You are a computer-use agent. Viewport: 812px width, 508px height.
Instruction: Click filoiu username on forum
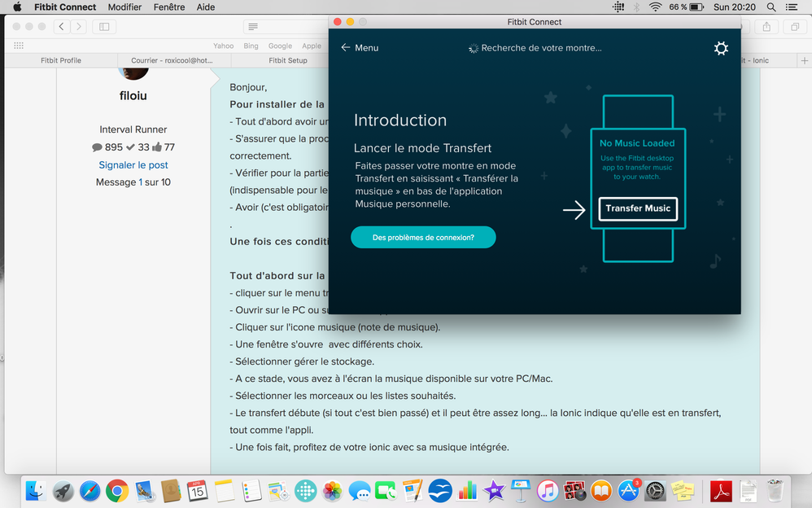133,95
